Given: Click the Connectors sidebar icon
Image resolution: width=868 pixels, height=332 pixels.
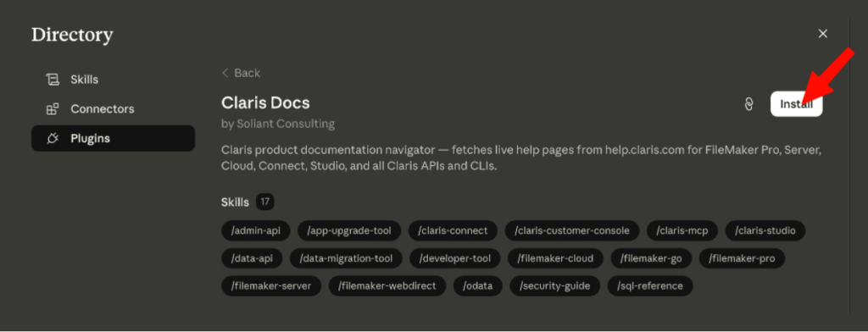Looking at the screenshot, I should tap(52, 109).
